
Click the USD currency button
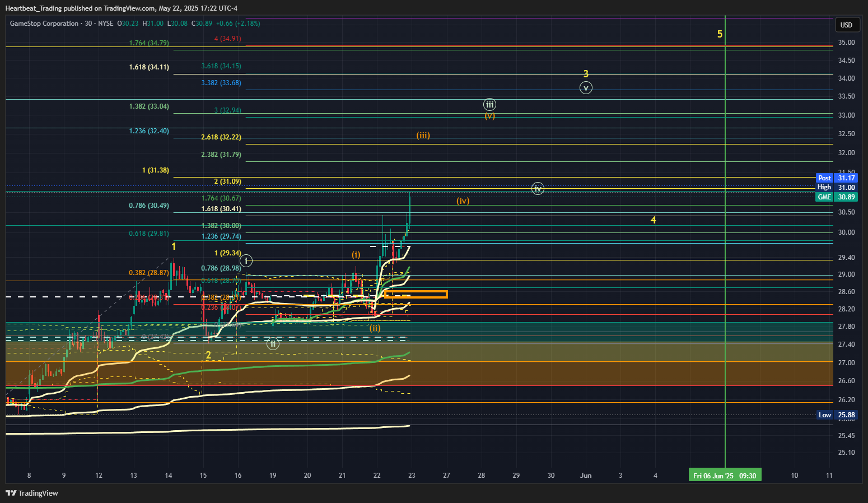(x=846, y=25)
